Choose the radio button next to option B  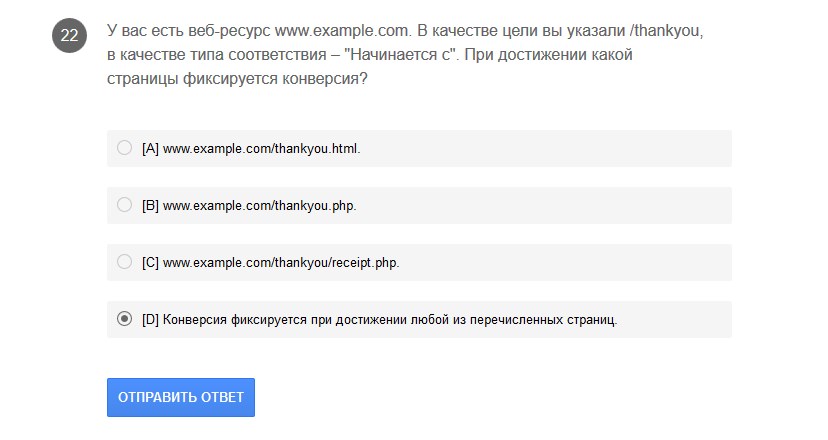click(x=125, y=204)
